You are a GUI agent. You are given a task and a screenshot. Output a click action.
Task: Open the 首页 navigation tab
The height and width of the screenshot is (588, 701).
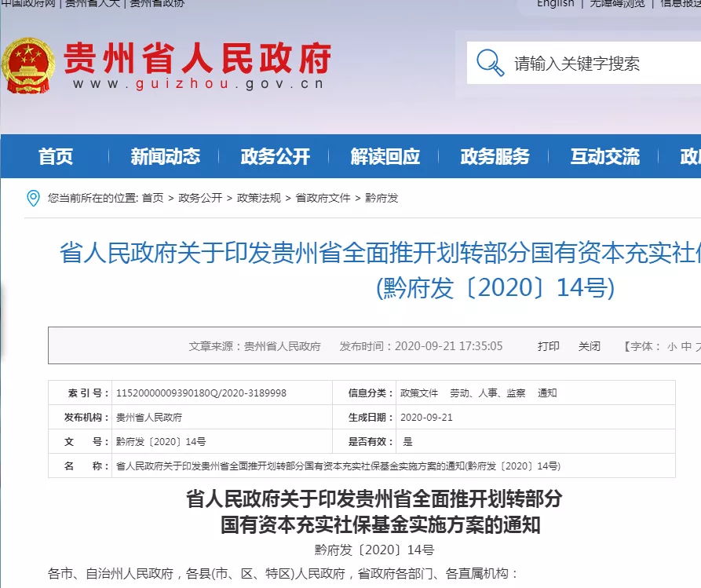click(56, 156)
